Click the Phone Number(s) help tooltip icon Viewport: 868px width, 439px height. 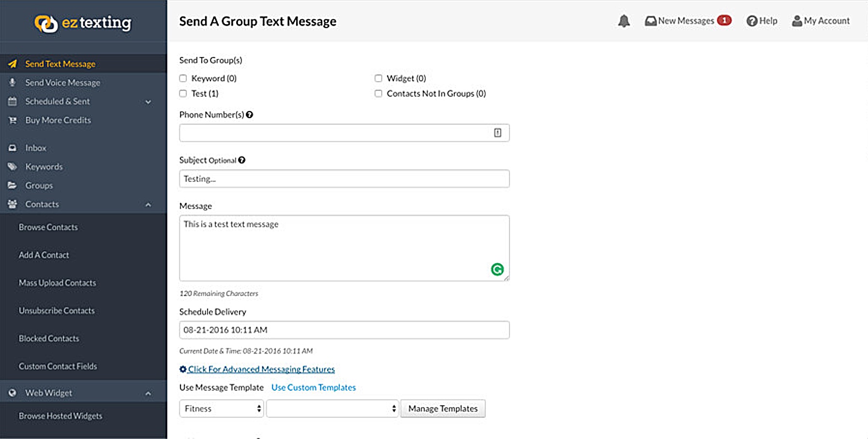pos(250,115)
